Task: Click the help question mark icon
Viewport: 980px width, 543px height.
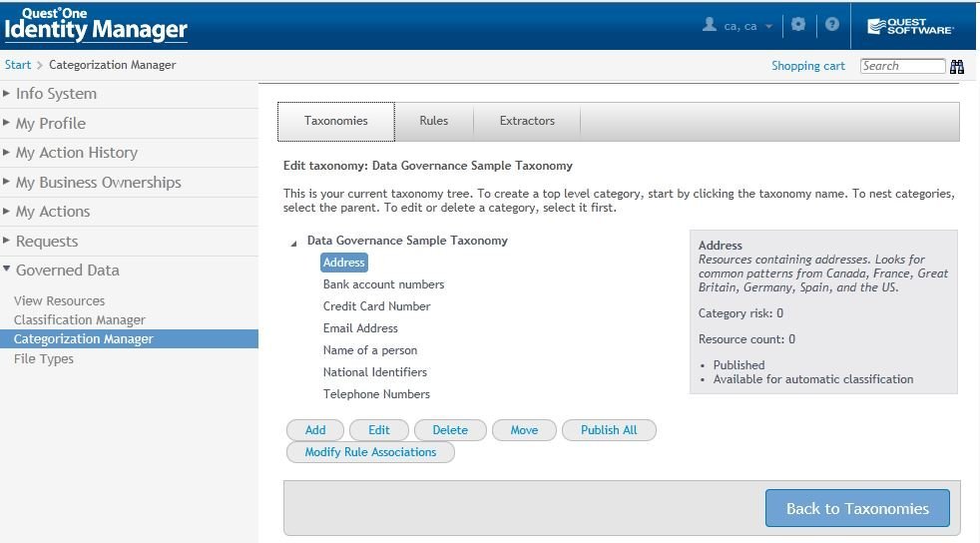Action: [831, 25]
